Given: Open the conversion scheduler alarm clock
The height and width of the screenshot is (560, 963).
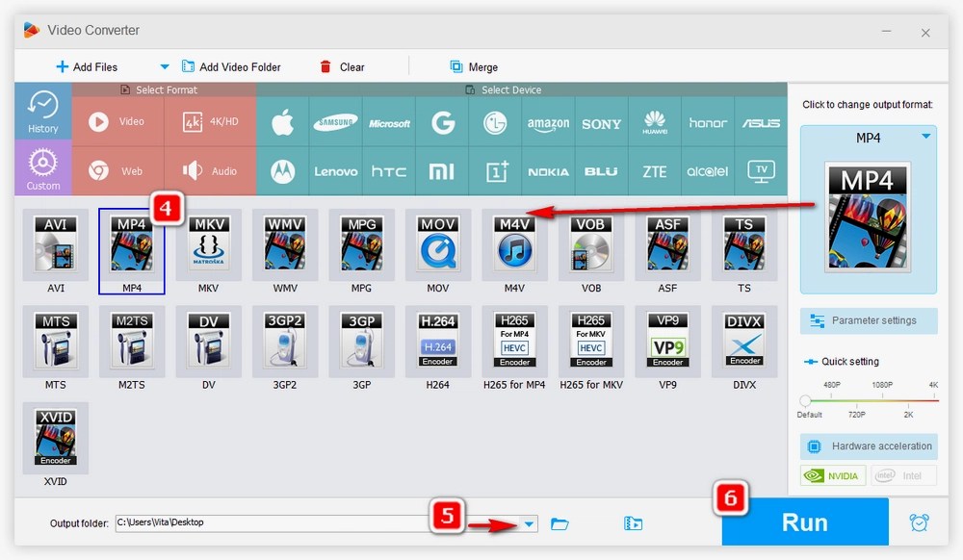Looking at the screenshot, I should click(919, 522).
